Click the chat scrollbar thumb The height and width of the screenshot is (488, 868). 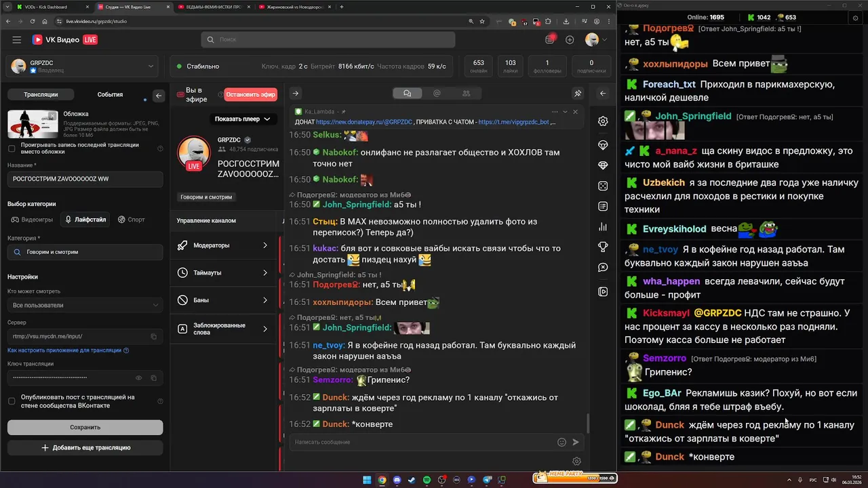coord(587,423)
